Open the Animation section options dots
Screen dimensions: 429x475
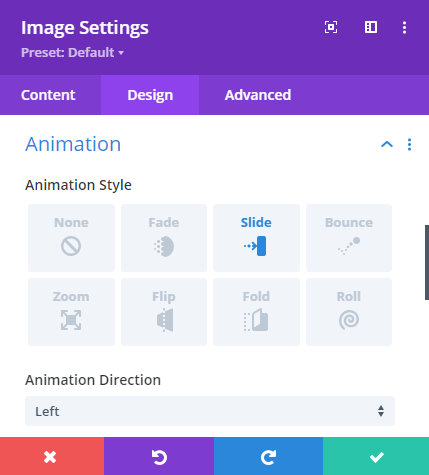[409, 145]
